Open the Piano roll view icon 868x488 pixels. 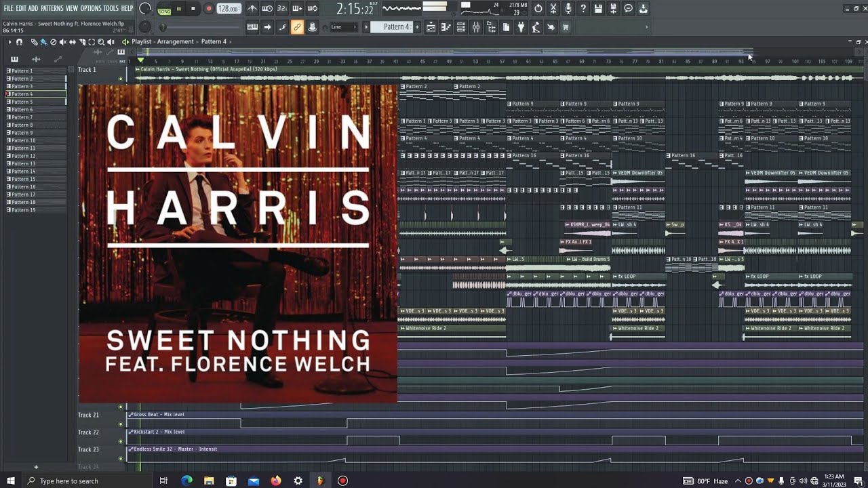446,27
